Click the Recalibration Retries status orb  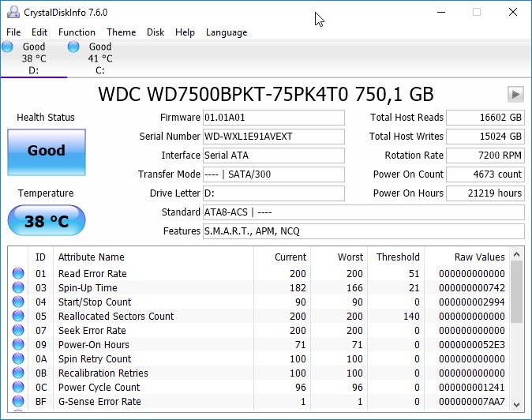[x=18, y=373]
